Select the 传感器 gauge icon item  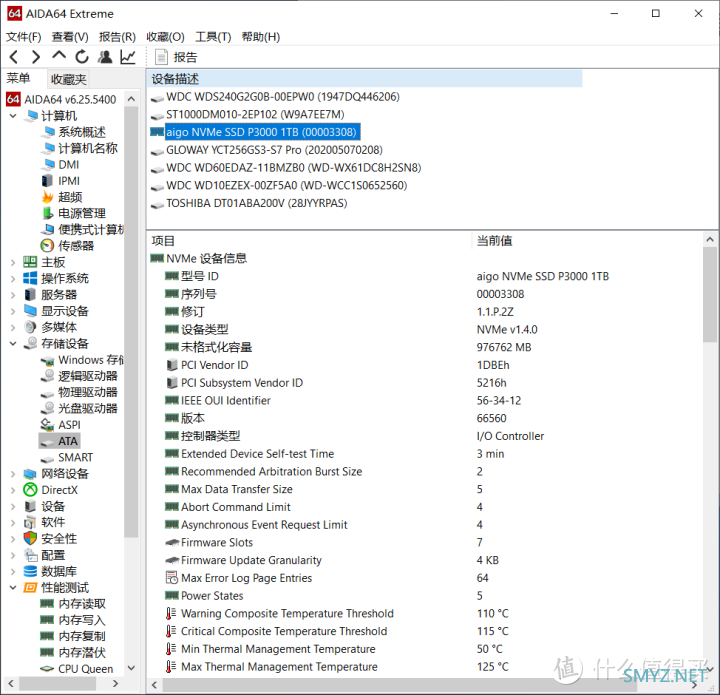[x=47, y=246]
